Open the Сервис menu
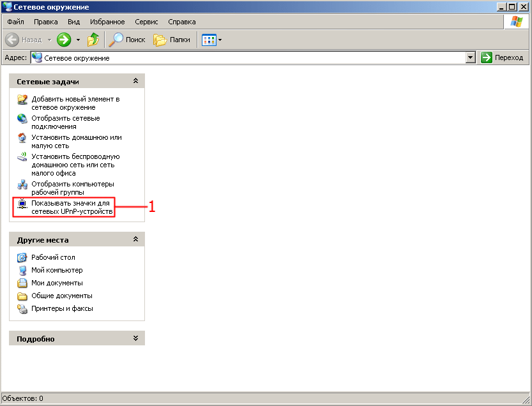Viewport: 532px width, 406px height. (x=146, y=22)
